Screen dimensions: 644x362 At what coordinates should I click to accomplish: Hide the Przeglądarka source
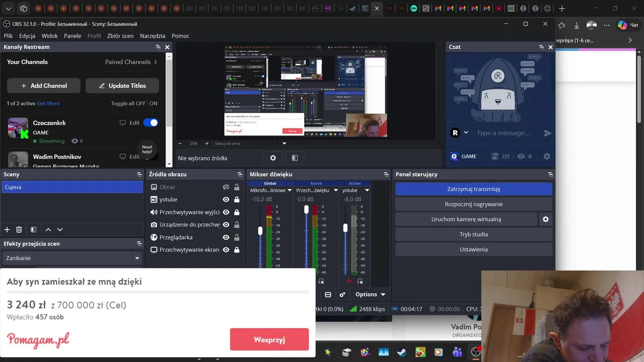tap(226, 237)
